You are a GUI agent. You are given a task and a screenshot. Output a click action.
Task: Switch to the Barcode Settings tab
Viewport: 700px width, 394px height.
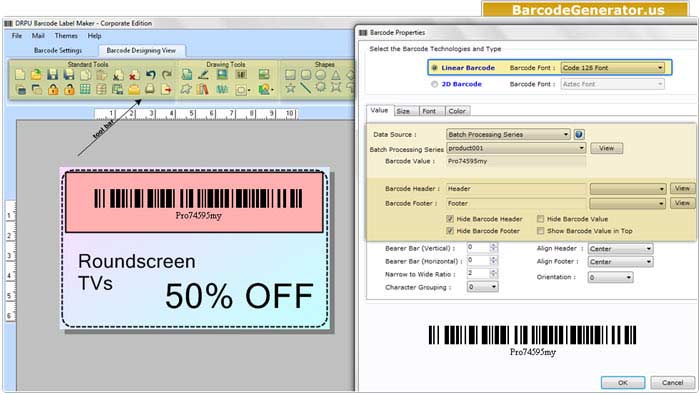[58, 50]
